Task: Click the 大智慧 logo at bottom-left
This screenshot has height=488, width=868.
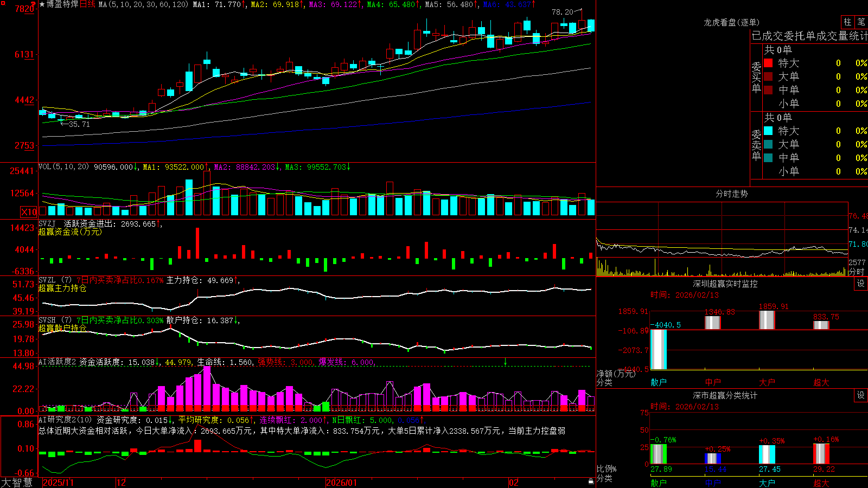Action: (17, 483)
